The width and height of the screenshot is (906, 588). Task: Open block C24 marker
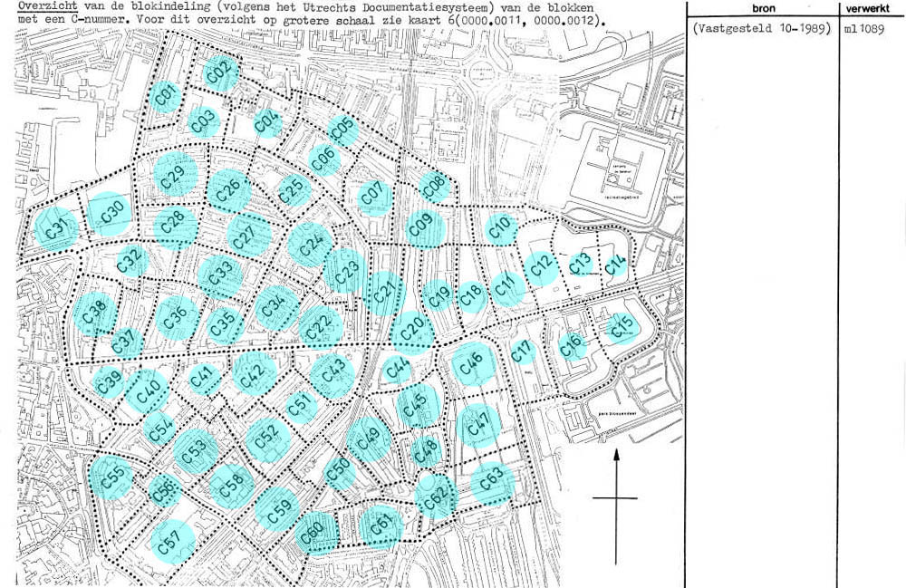[310, 244]
